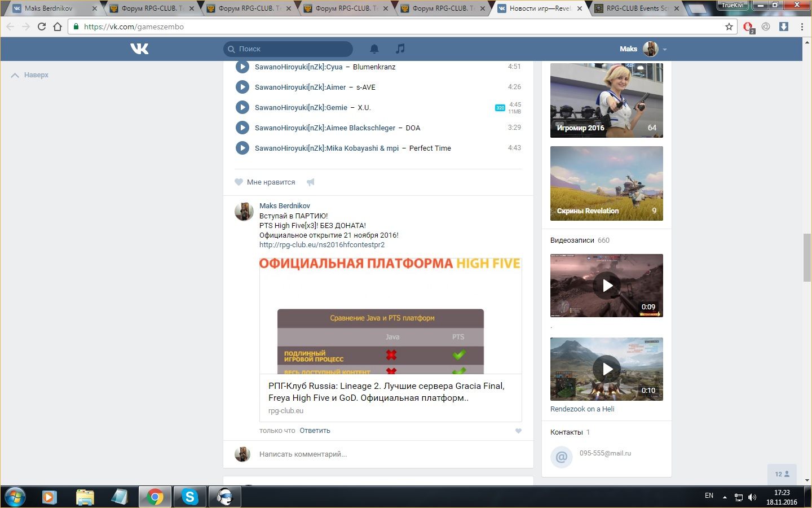Open the File Explorer taskbar icon
The image size is (812, 508).
(x=85, y=497)
